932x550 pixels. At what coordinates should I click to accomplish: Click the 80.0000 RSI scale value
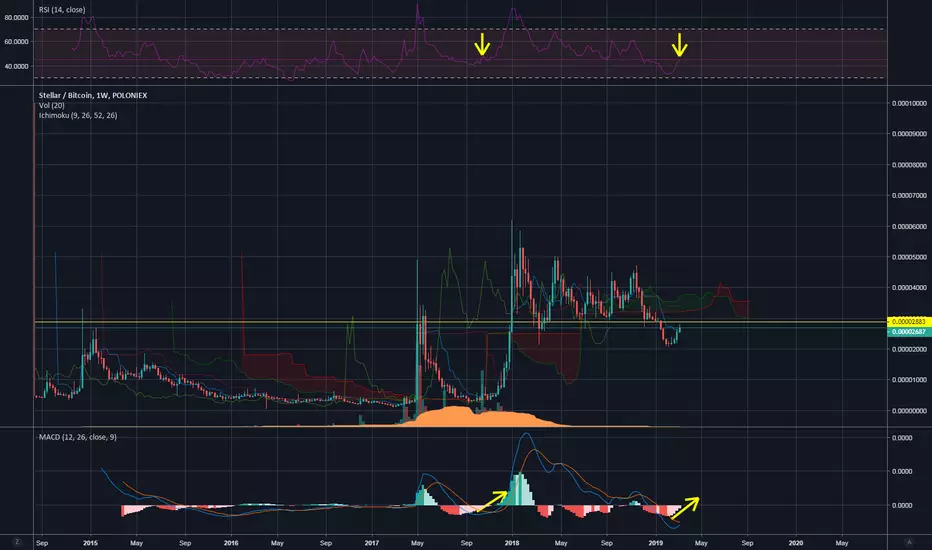(x=17, y=18)
